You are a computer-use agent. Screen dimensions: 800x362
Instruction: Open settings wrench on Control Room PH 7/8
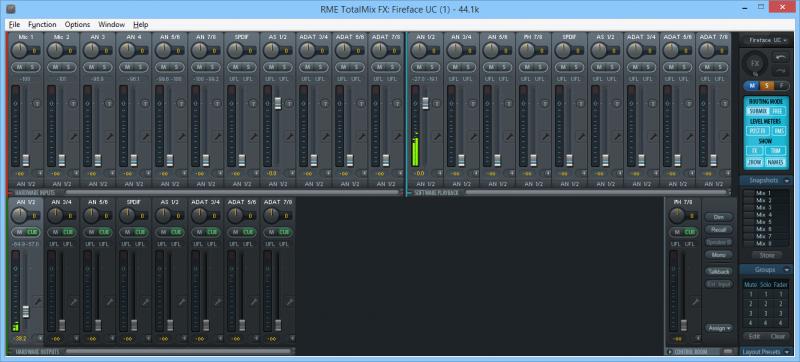pos(696,302)
